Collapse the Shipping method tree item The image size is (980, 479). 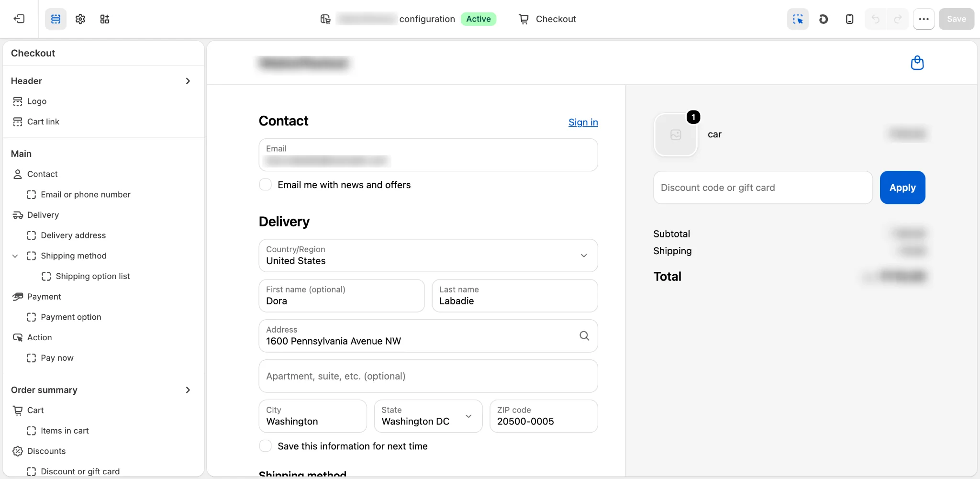[15, 256]
